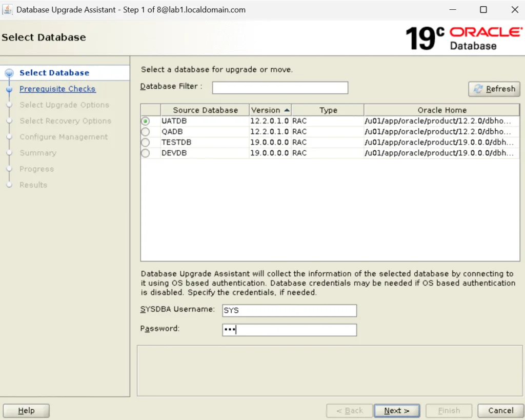Sort by the Oracle Home column header

click(x=441, y=110)
